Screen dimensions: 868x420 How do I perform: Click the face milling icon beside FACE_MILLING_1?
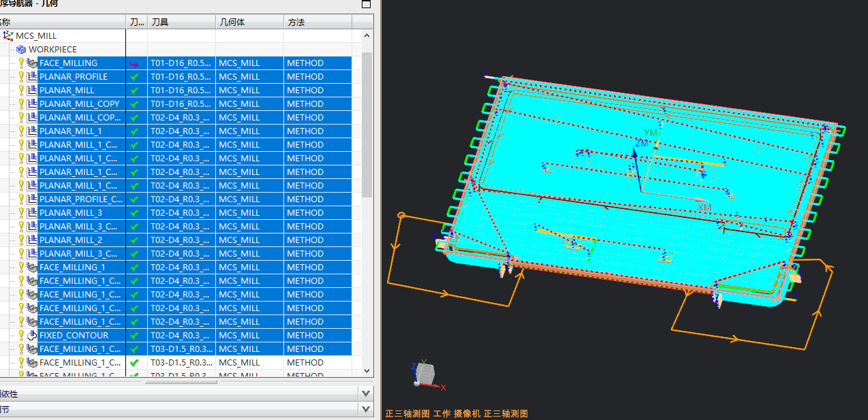click(32, 267)
